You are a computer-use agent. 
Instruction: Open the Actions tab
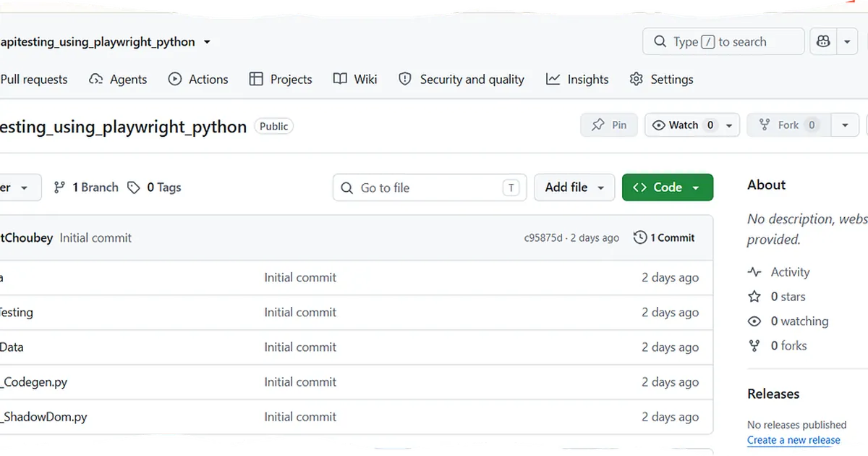click(198, 80)
